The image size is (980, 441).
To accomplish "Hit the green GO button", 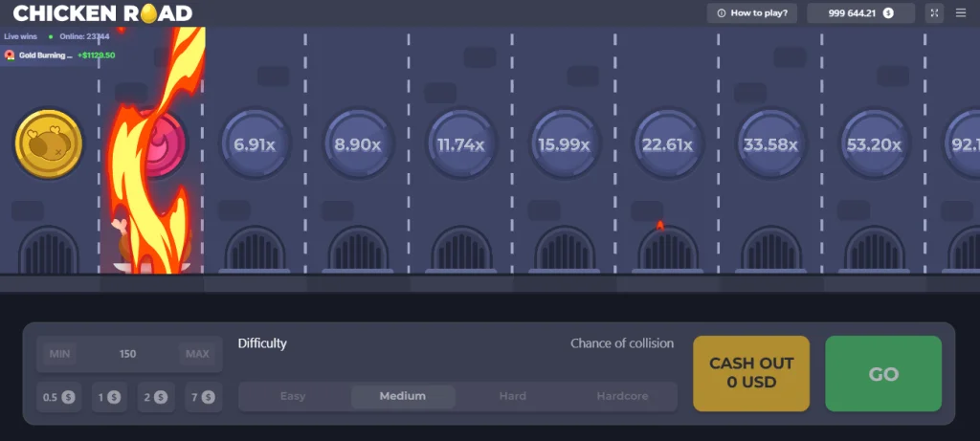I will coord(883,373).
